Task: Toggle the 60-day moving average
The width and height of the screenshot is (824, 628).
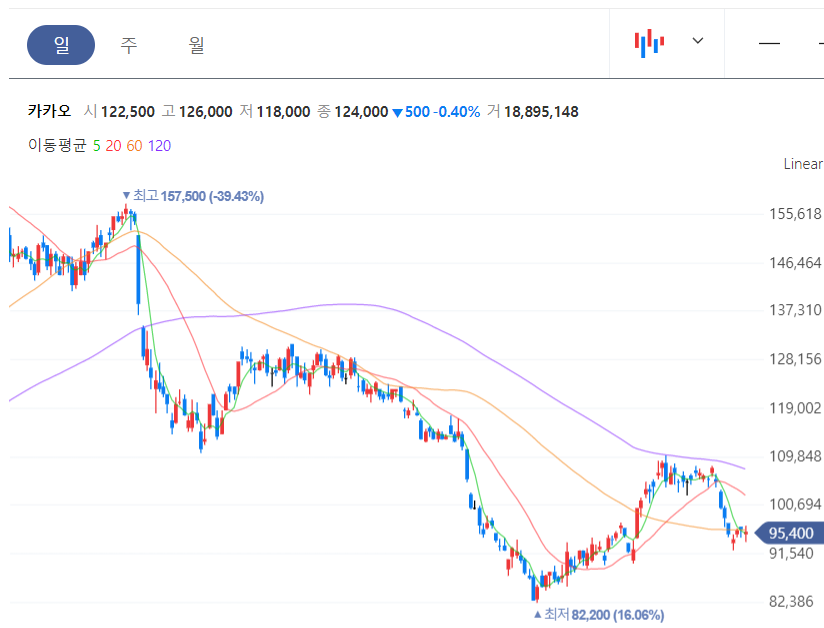Action: click(135, 146)
